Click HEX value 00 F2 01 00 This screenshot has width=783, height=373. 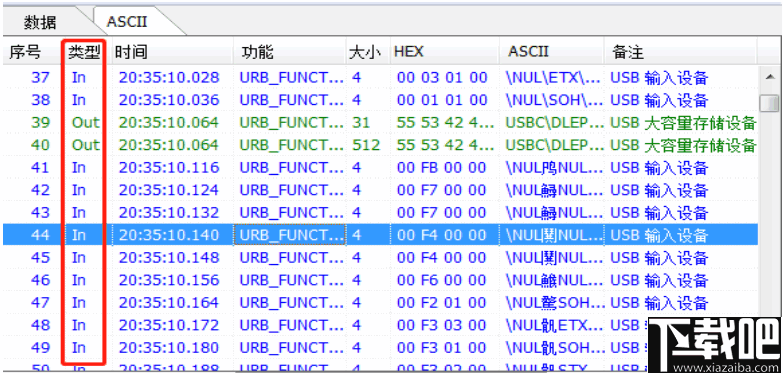441,302
